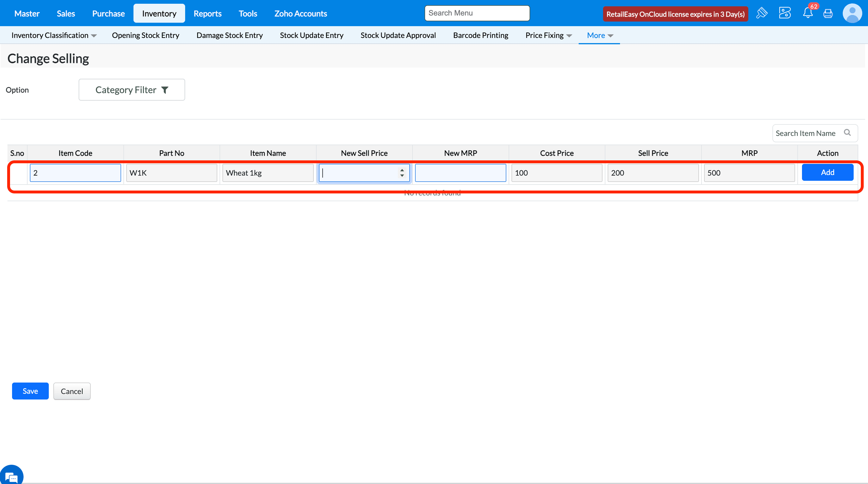Switch to the Reports menu
This screenshot has width=868, height=484.
pyautogui.click(x=207, y=14)
